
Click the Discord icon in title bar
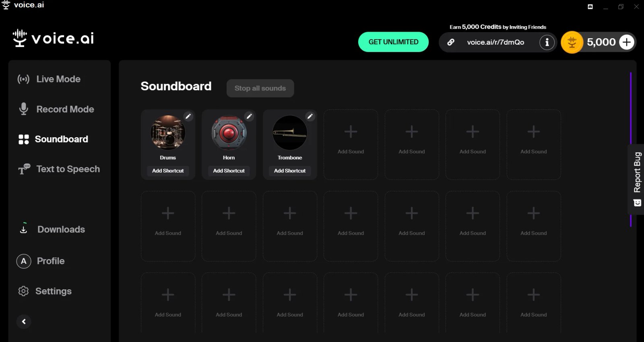coord(590,6)
